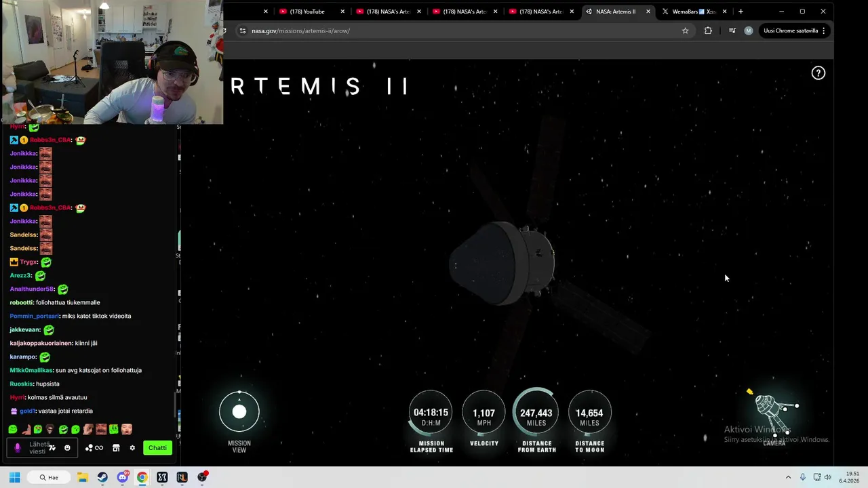Screen dimensions: 868x488
Task: Open the site information icon in address bar
Action: click(x=242, y=30)
